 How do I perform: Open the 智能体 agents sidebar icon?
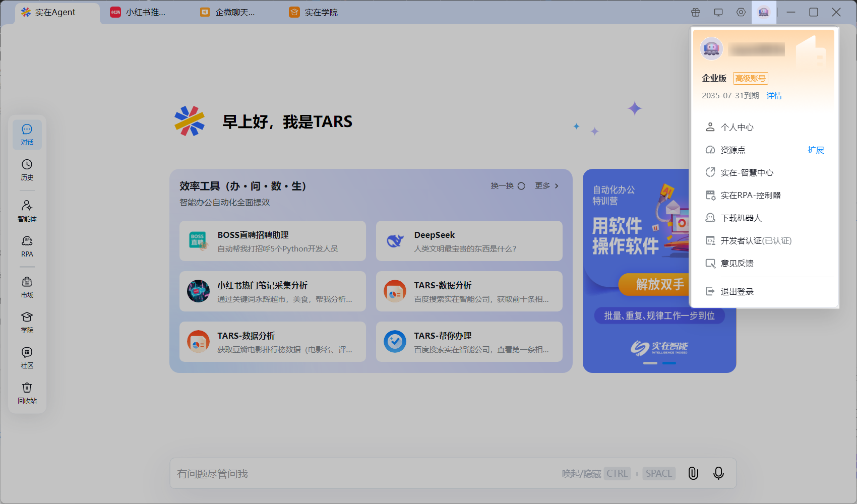[x=27, y=211]
